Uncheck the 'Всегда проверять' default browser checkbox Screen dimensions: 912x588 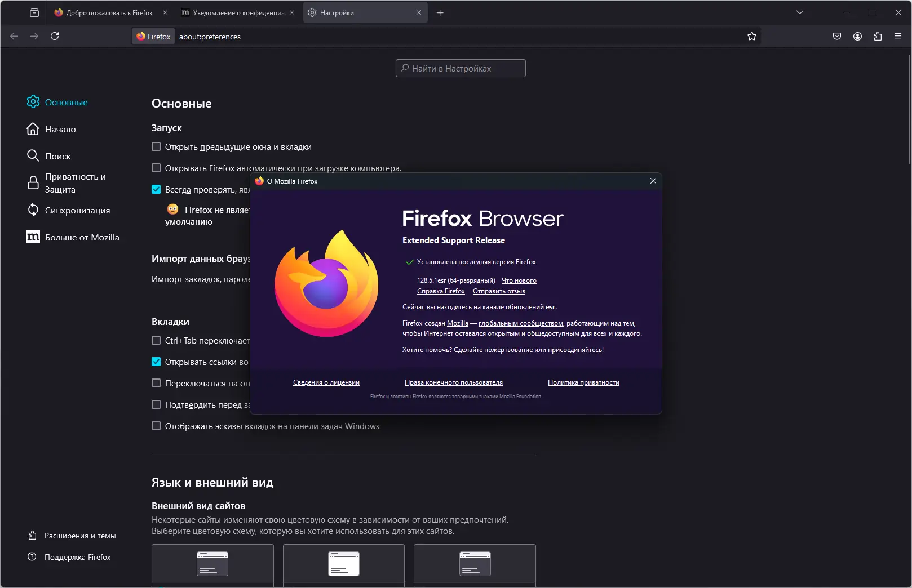tap(156, 189)
